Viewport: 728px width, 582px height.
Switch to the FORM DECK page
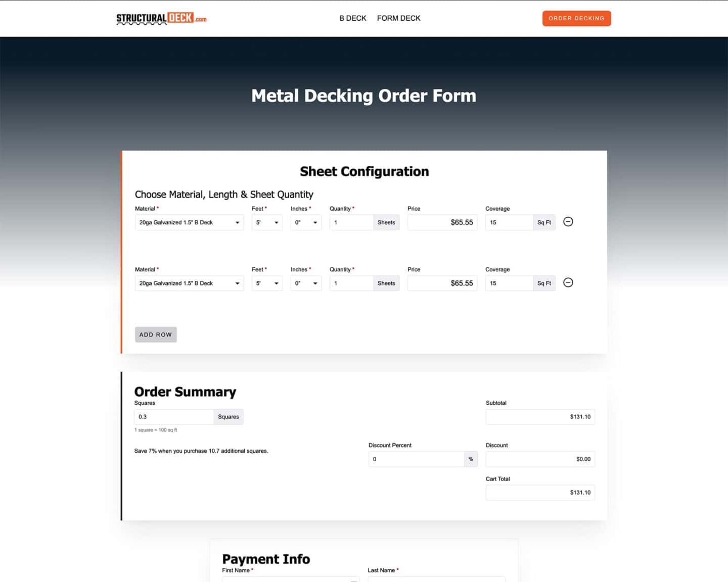pos(398,18)
